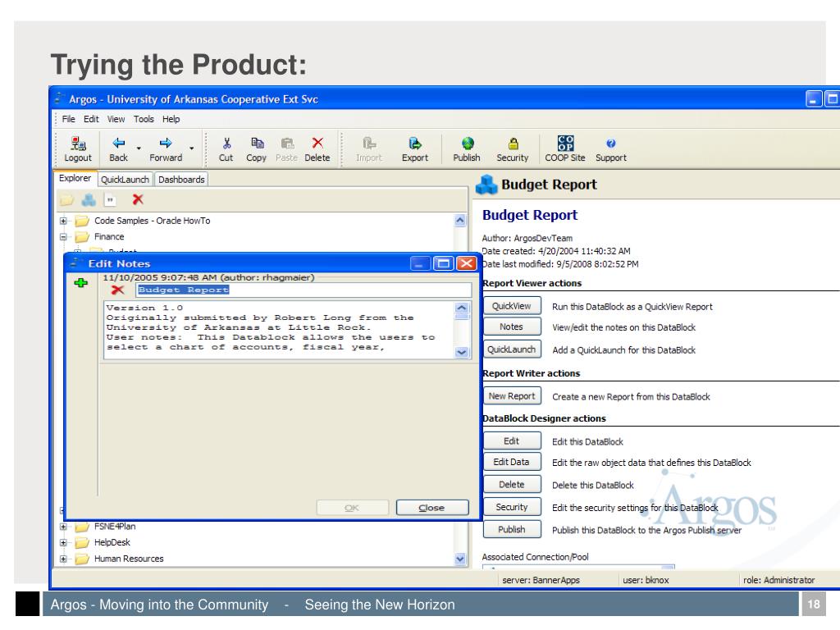Viewport: 840px width, 630px height.
Task: Click the New Report button
Action: coord(512,396)
